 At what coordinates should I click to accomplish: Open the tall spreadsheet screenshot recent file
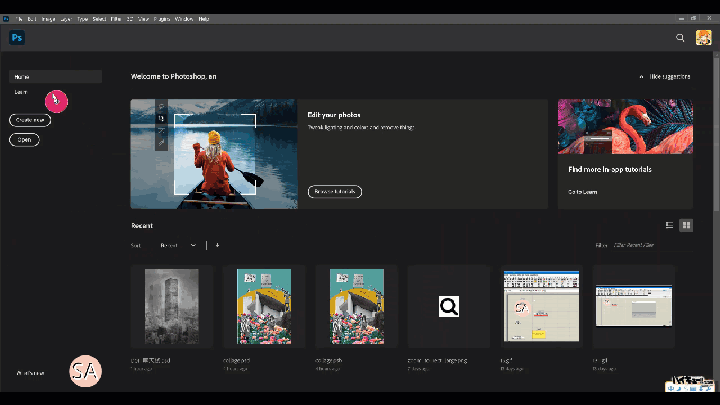(x=541, y=306)
